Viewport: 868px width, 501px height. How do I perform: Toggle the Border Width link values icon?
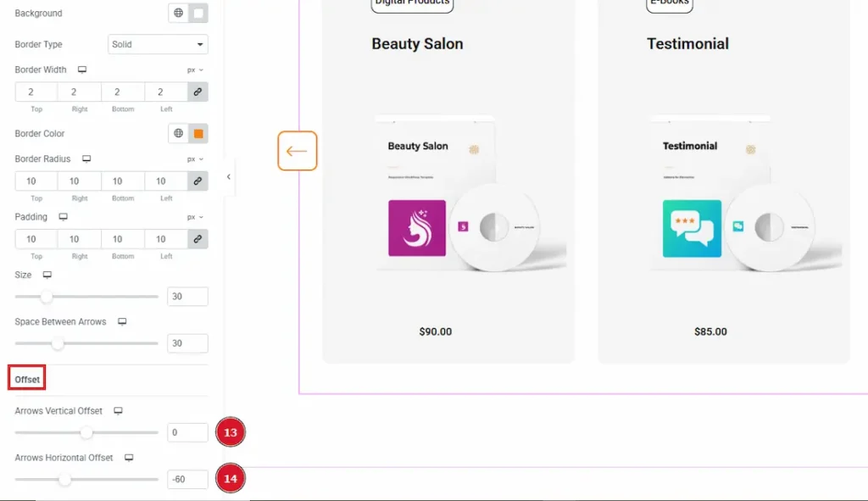pos(198,92)
